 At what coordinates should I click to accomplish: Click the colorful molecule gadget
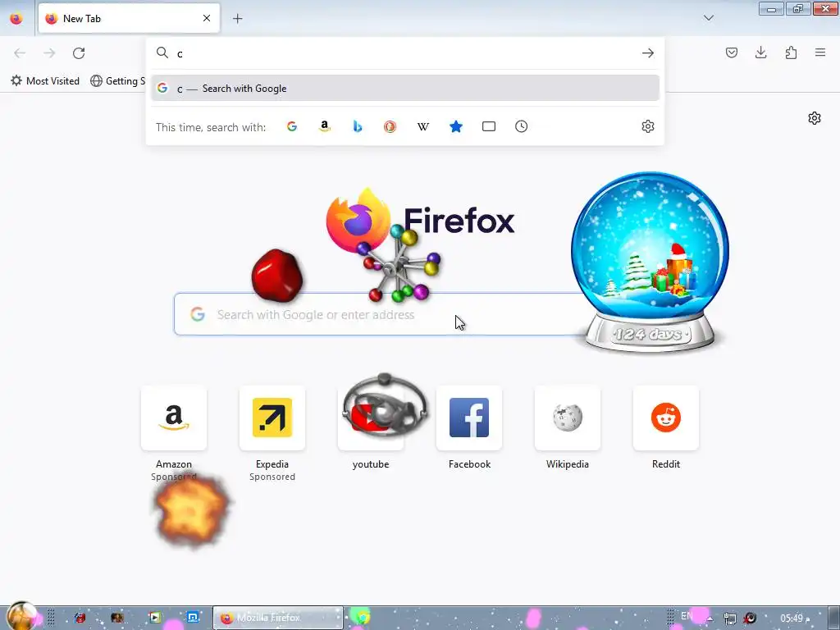click(x=400, y=262)
